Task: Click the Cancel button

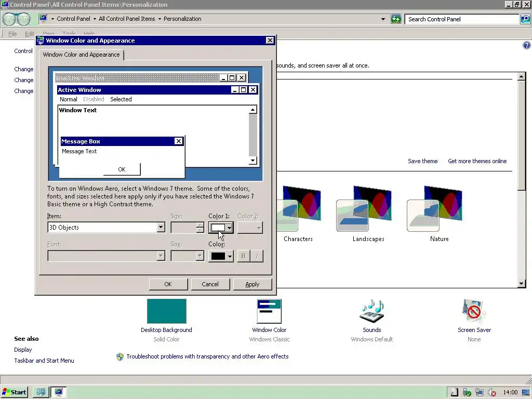Action: coord(210,284)
